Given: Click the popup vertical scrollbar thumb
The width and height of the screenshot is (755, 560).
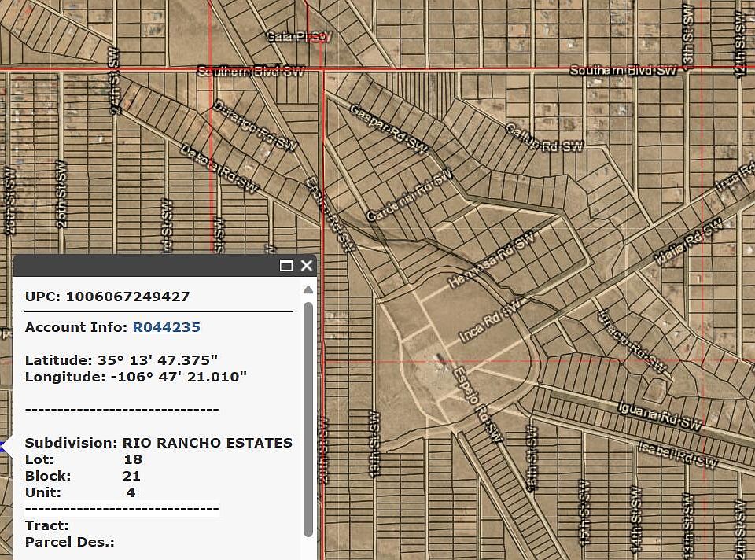Looking at the screenshot, I should [x=308, y=417].
